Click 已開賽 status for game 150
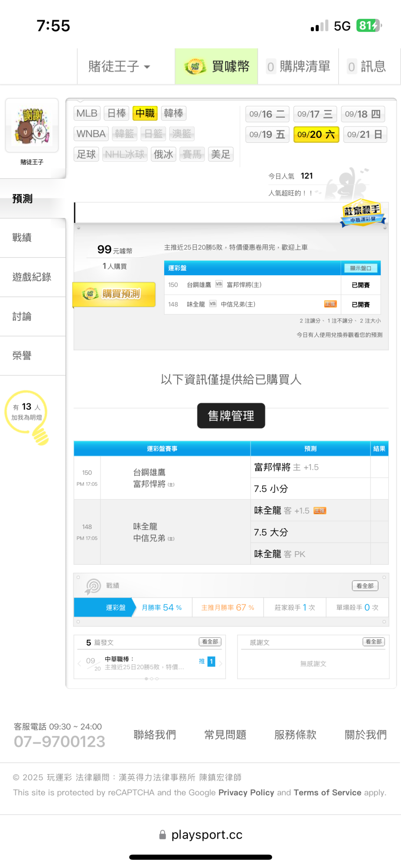 pos(361,285)
